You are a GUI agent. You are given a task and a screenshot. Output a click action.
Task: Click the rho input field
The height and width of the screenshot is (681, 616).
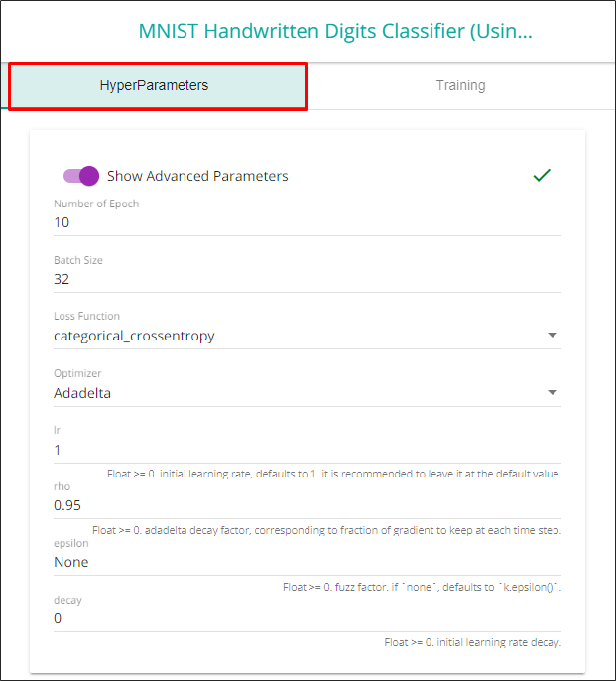tap(308, 505)
